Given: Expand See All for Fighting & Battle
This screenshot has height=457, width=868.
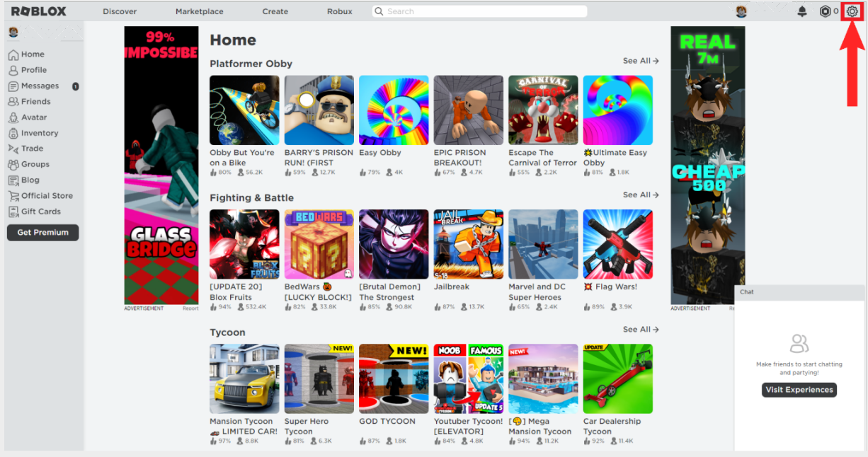Looking at the screenshot, I should [641, 195].
